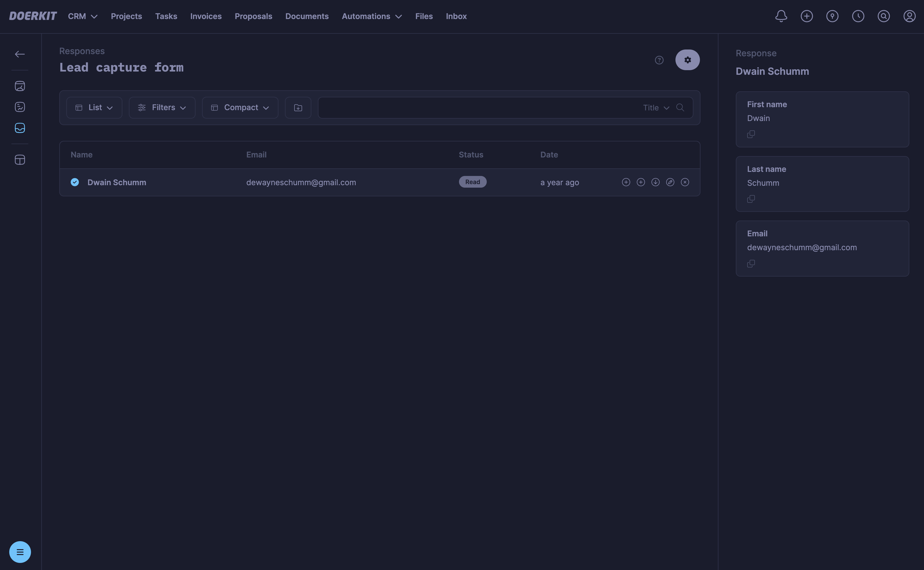Click the blue hamburger menu button
924x570 pixels.
20,552
